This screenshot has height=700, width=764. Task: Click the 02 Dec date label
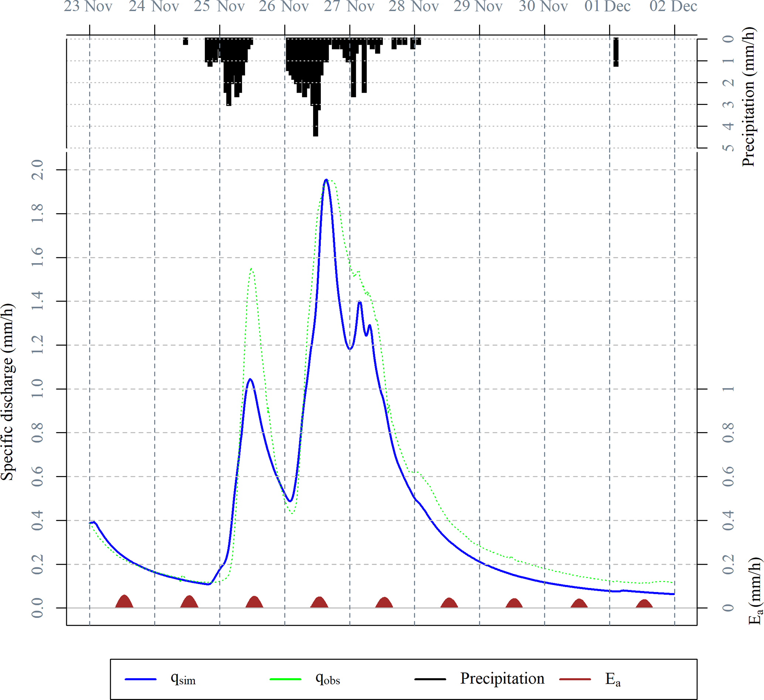click(x=673, y=7)
